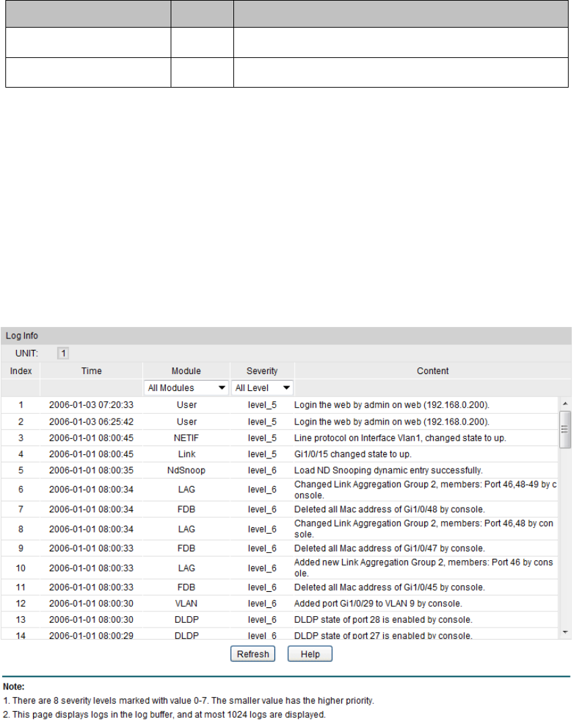Image resolution: width=574 pixels, height=728 pixels.
Task: Click the Time column header
Action: 92,371
